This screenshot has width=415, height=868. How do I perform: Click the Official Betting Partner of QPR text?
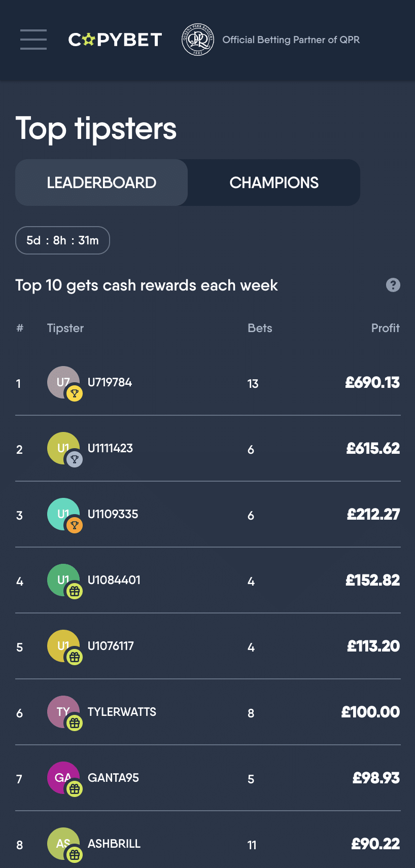(x=291, y=40)
